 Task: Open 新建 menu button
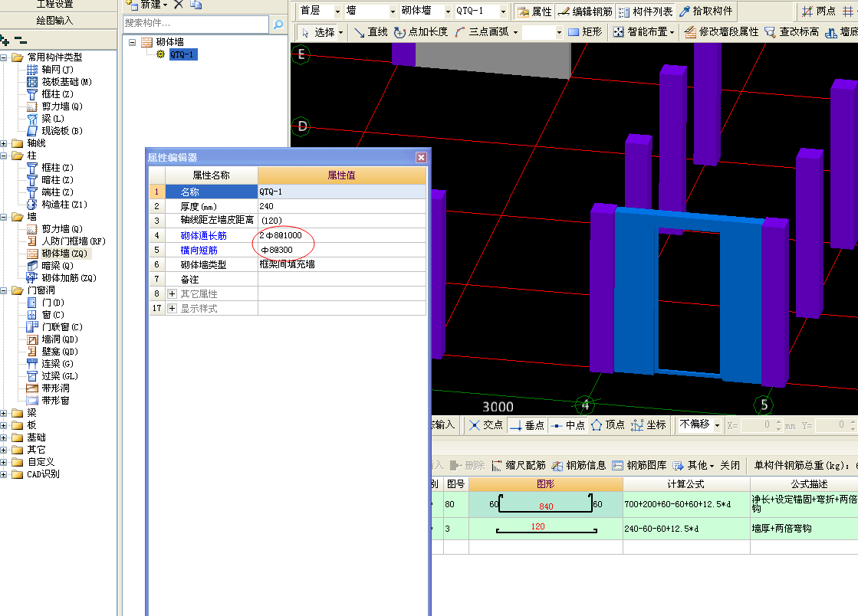pos(146,5)
